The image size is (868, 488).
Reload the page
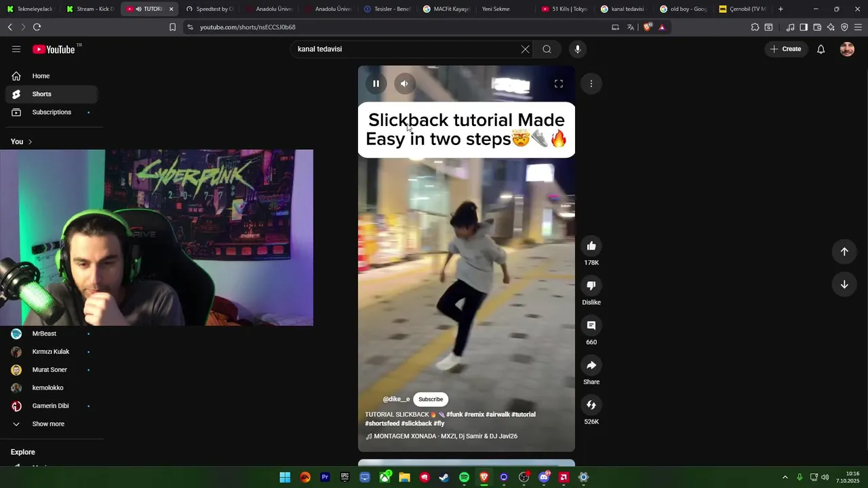(37, 27)
